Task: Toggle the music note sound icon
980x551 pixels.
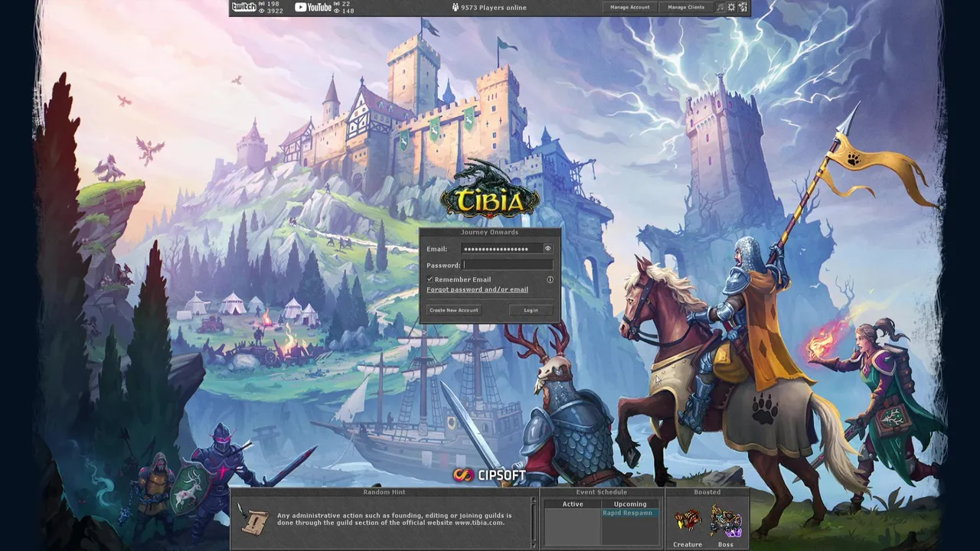Action: (720, 7)
